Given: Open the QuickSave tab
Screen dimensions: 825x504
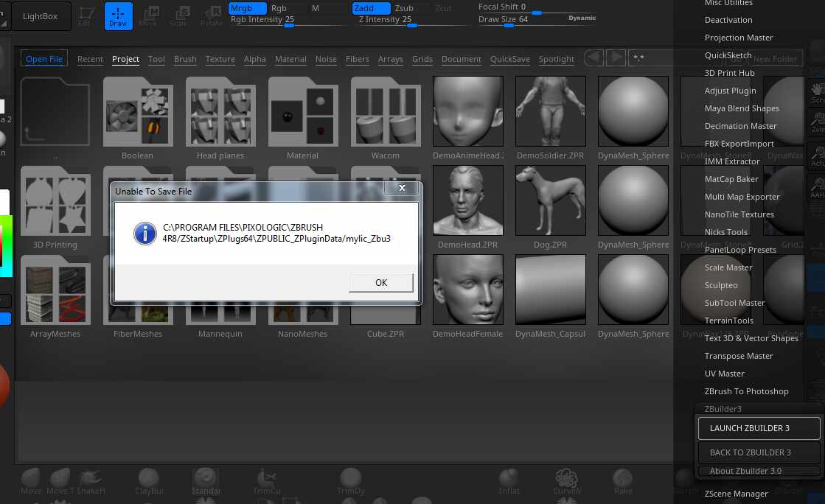Looking at the screenshot, I should (x=509, y=59).
